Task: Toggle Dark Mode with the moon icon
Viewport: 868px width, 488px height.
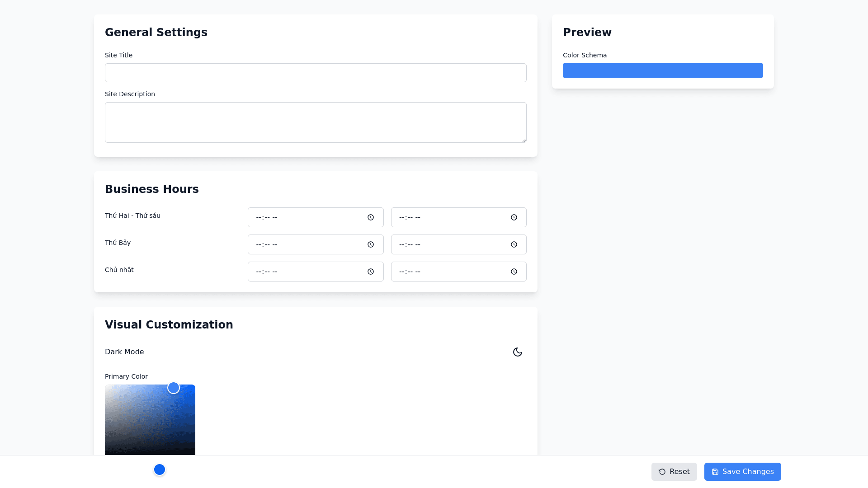Action: click(x=518, y=352)
